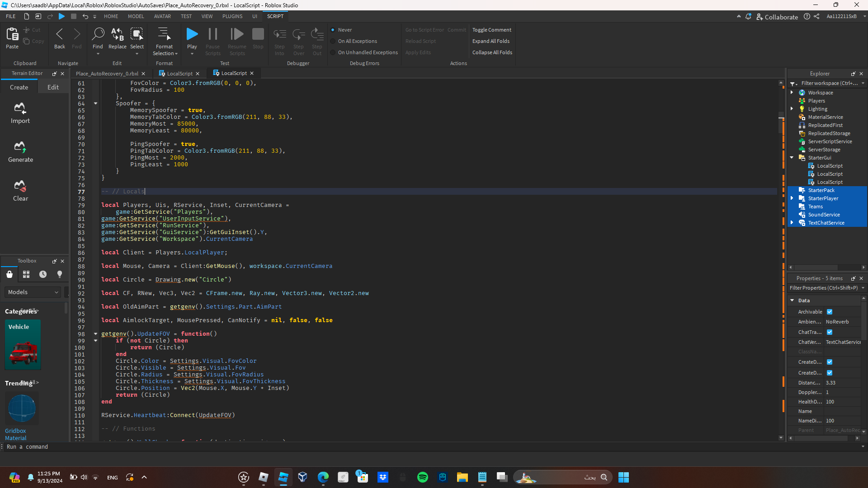
Task: Open the FILE menu
Action: 11,16
